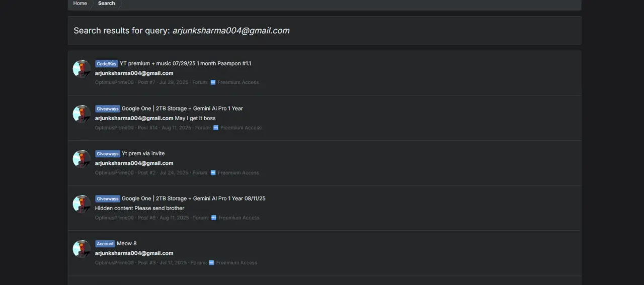Open OptimusPrime00 profile on Post #8 result
Image resolution: width=644 pixels, height=285 pixels.
click(x=114, y=218)
